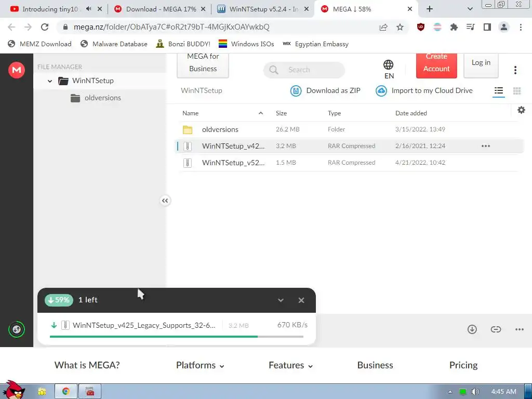Open the Chrome profile avatar
Image resolution: width=532 pixels, height=399 pixels.
(x=504, y=27)
